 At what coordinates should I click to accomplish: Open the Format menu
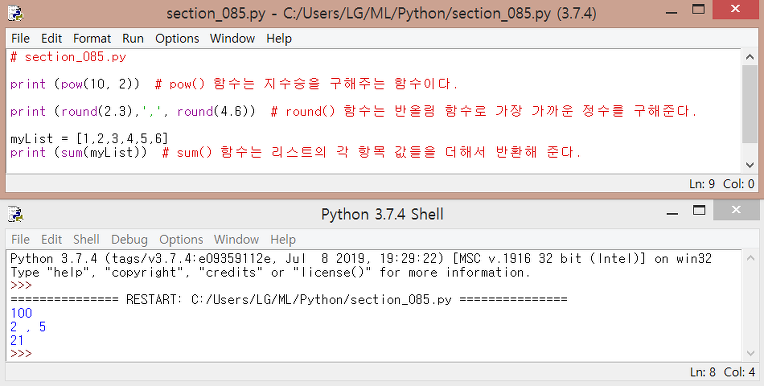tap(92, 39)
